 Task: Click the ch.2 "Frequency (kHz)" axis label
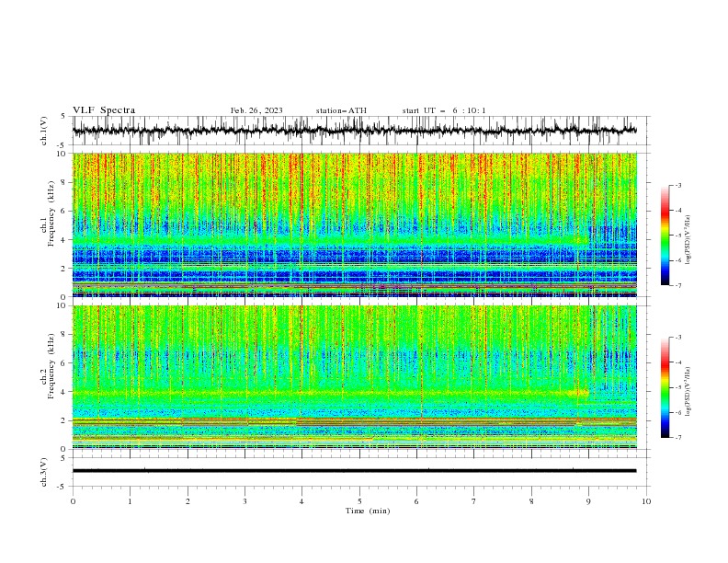[x=51, y=365]
